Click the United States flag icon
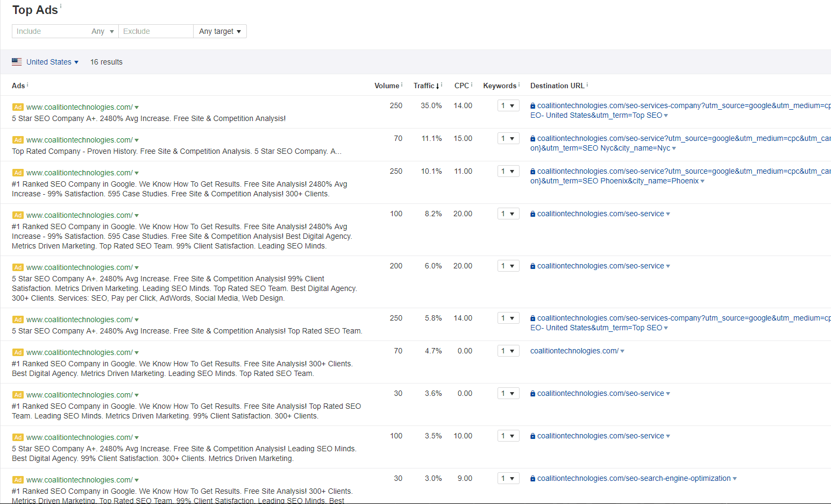The width and height of the screenshot is (831, 504). (17, 61)
